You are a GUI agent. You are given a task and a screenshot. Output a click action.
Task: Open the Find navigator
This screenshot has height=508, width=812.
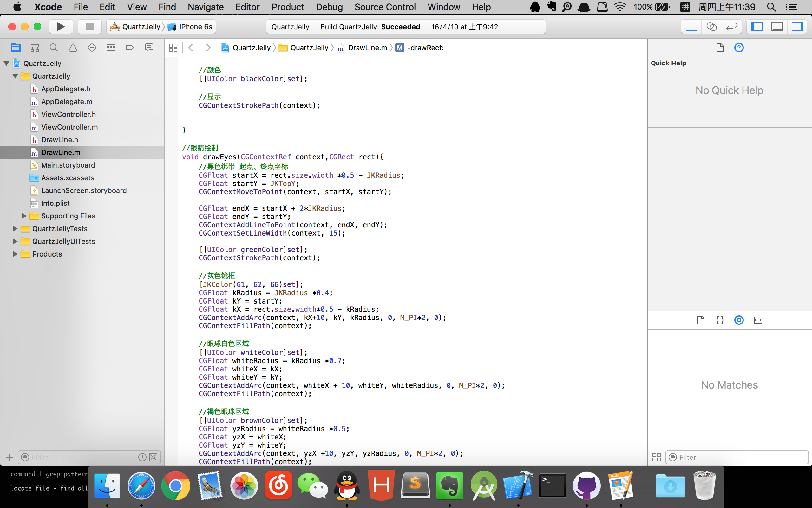tap(53, 48)
